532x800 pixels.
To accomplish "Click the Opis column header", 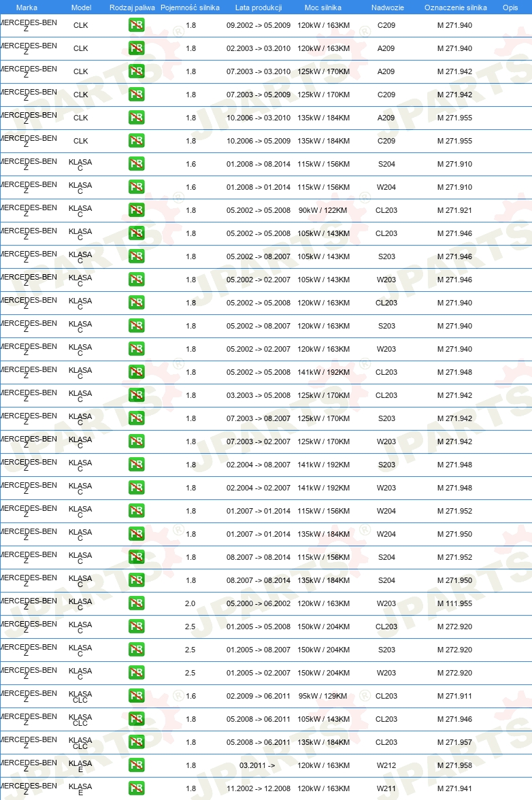I will 510,7.
